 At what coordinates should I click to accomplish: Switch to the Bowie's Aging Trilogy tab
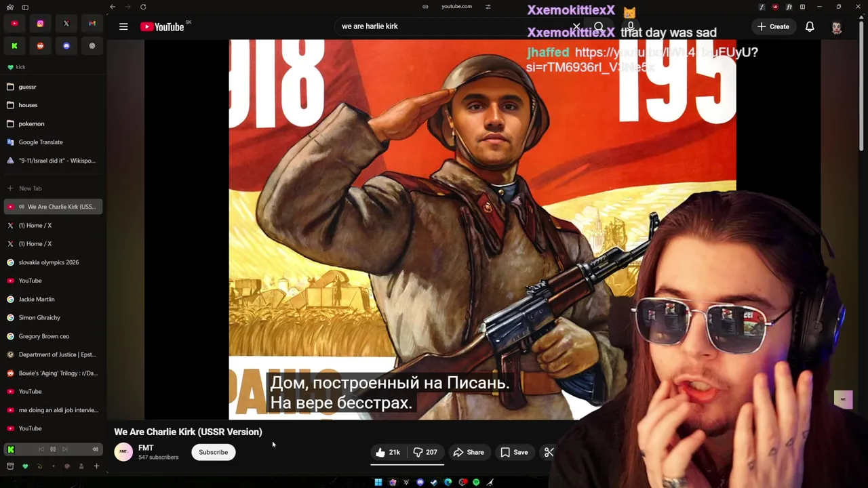point(53,373)
